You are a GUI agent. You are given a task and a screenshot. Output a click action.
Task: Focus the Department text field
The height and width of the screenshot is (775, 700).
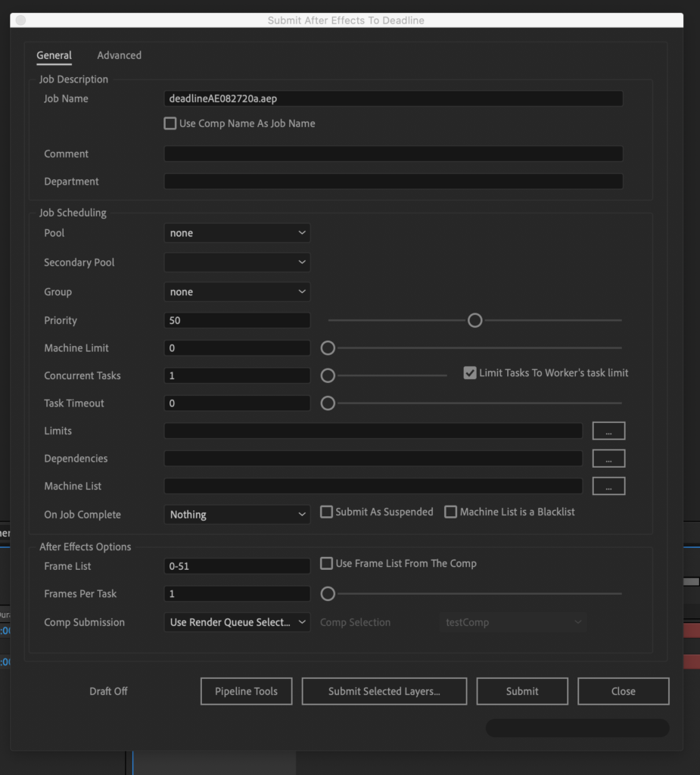tap(394, 182)
